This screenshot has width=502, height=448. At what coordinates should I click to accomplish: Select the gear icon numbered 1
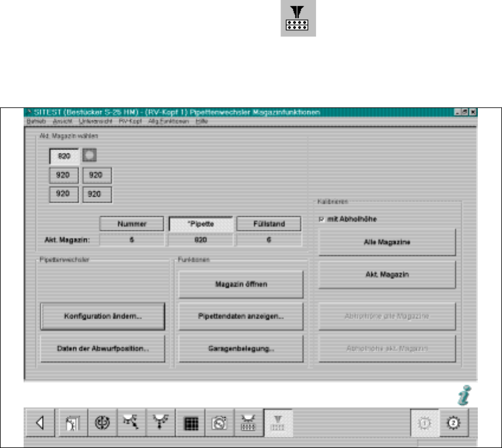pos(425,423)
